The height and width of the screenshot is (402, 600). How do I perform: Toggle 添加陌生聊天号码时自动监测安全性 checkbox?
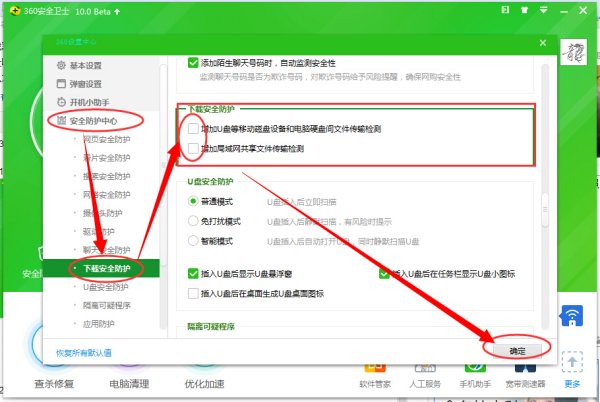(x=193, y=63)
